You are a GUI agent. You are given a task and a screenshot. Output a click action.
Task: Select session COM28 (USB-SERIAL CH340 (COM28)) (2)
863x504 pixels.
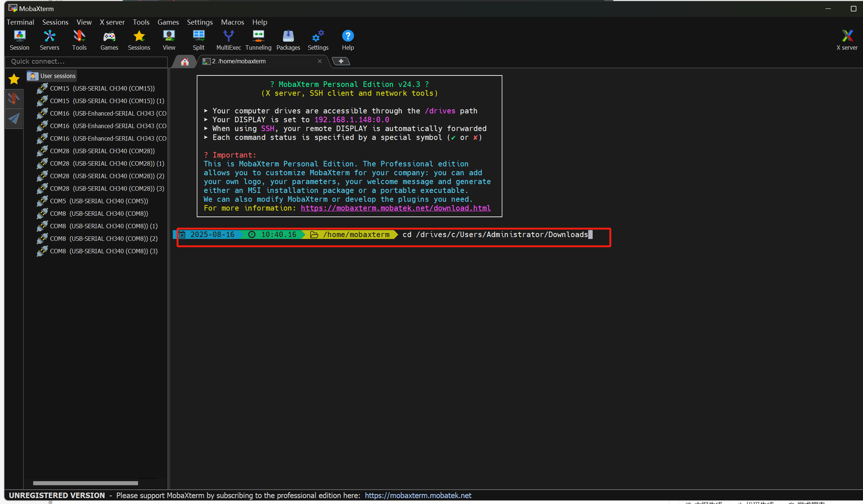click(101, 176)
